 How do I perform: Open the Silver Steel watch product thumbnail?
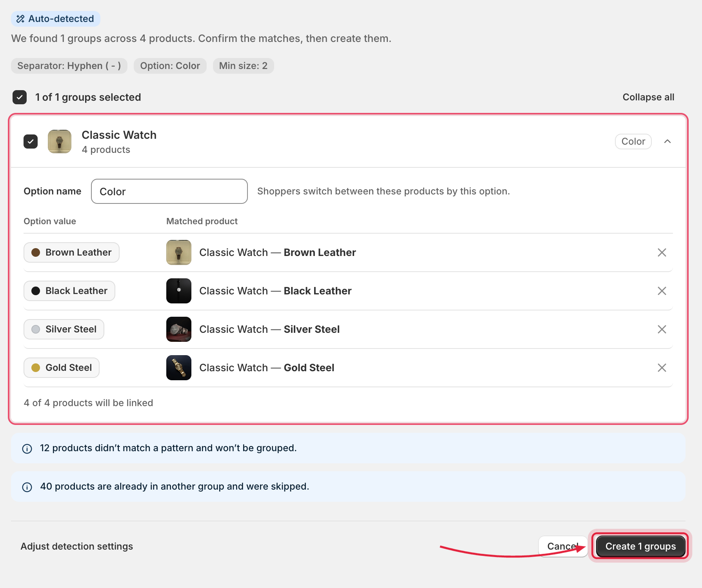[179, 329]
